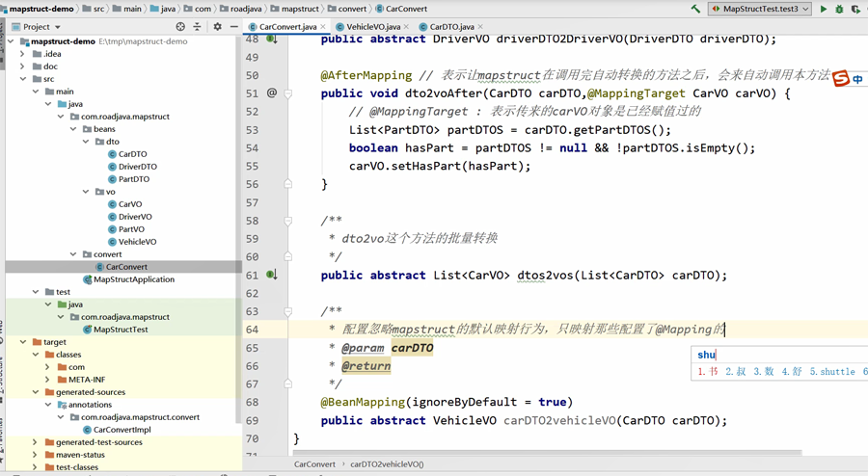Choose IME candidate 1 书
Viewport: 868px width, 476px height.
coord(708,372)
